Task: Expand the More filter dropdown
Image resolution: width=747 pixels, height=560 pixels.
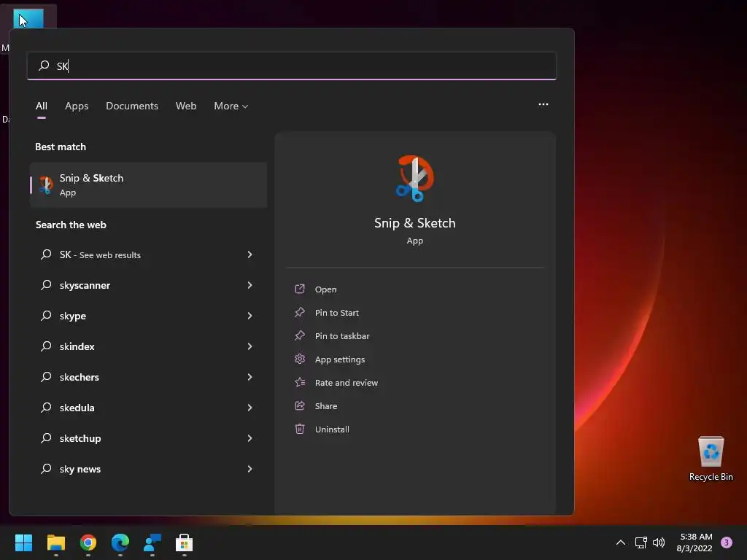Action: coord(231,106)
